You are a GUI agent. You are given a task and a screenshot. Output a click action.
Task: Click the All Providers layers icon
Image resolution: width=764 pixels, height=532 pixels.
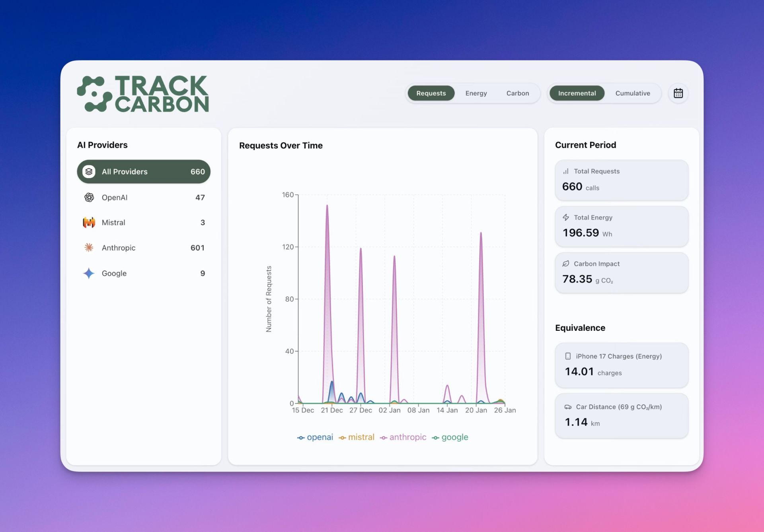coord(89,172)
